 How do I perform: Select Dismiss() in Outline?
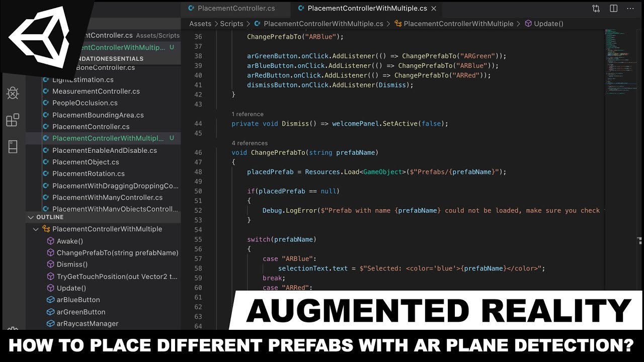tap(72, 264)
